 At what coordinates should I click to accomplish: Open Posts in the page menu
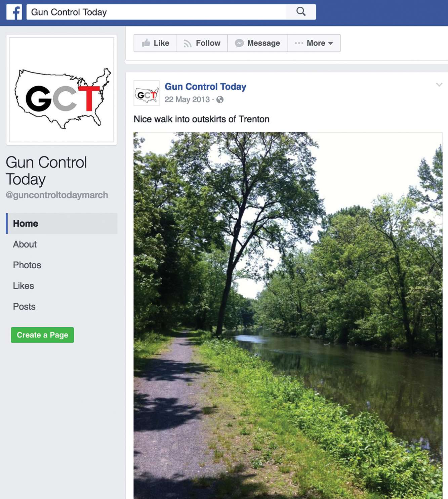(24, 307)
